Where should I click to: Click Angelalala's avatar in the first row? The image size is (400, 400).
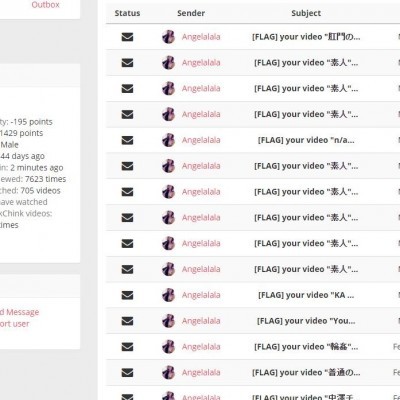(x=169, y=37)
